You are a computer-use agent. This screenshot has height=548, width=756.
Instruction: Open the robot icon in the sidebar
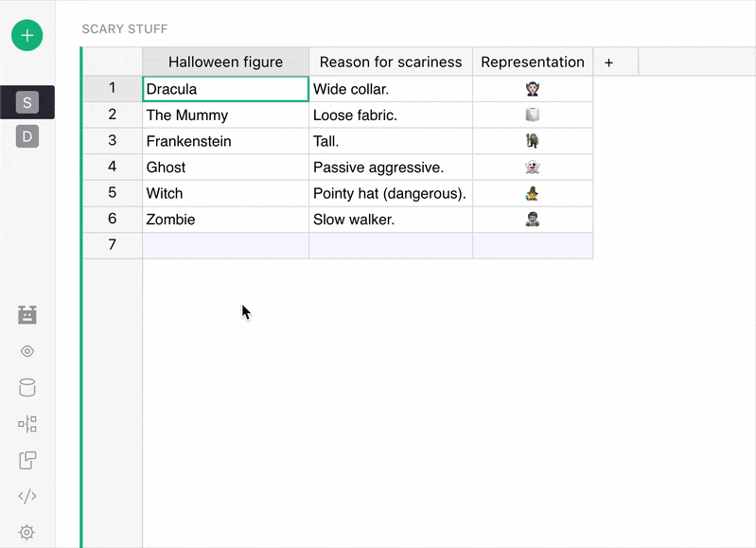point(27,315)
